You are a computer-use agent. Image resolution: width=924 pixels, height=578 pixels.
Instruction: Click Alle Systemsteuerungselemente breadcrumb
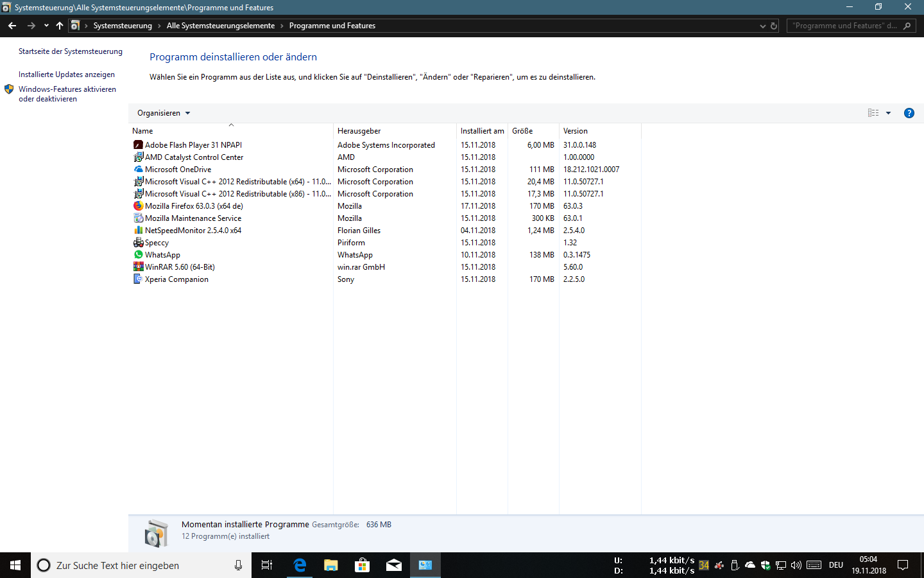[x=221, y=26]
